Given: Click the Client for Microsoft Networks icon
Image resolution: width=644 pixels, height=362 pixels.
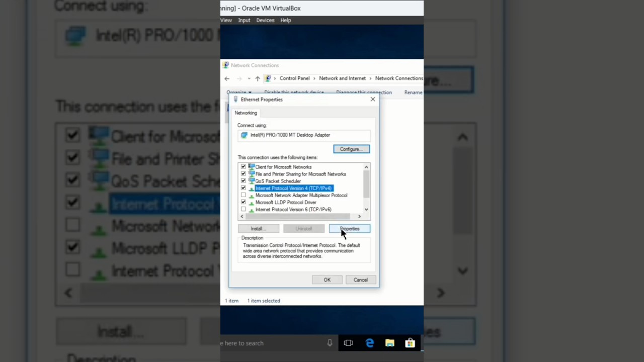Looking at the screenshot, I should click(x=251, y=166).
